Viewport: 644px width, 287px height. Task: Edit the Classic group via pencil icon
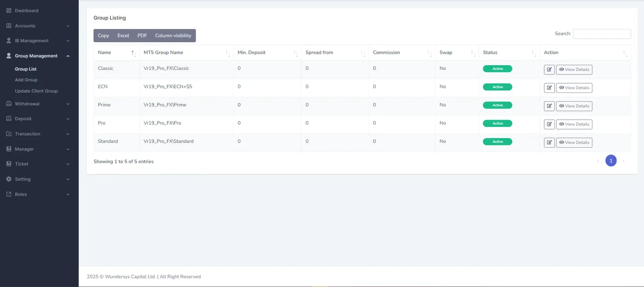(549, 69)
